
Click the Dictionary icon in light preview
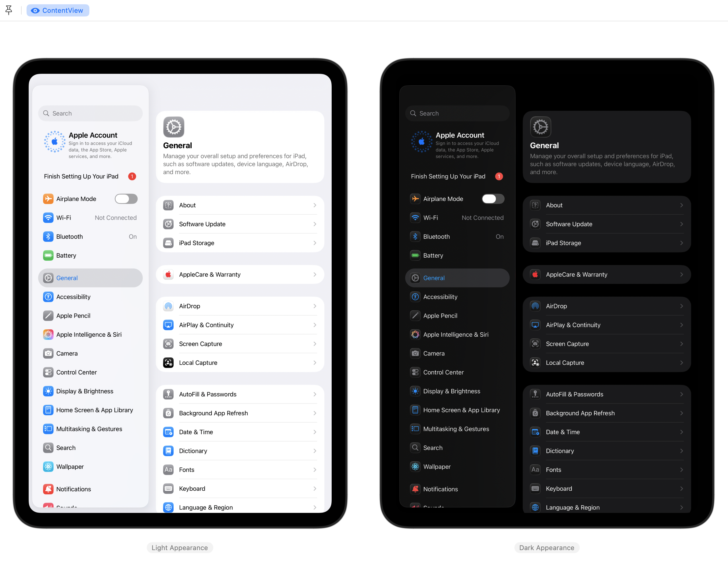click(168, 451)
